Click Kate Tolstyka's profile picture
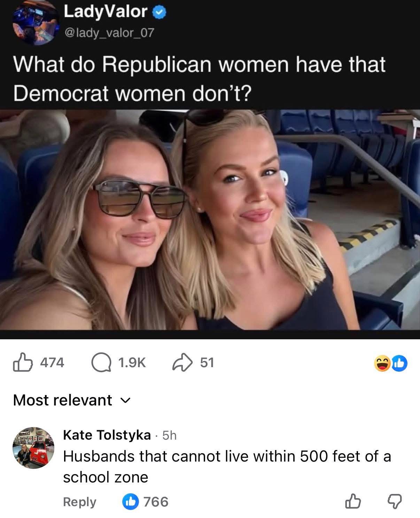Viewport: 420px width, 518px height. pyautogui.click(x=33, y=448)
